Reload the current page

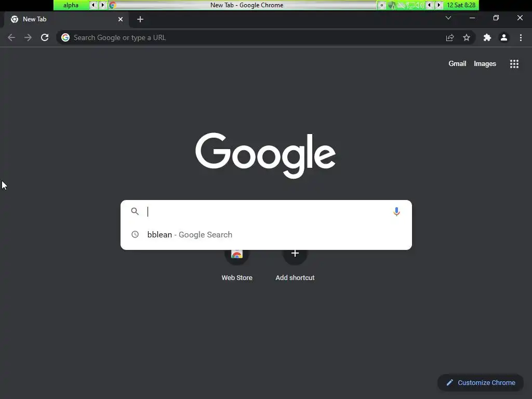45,37
